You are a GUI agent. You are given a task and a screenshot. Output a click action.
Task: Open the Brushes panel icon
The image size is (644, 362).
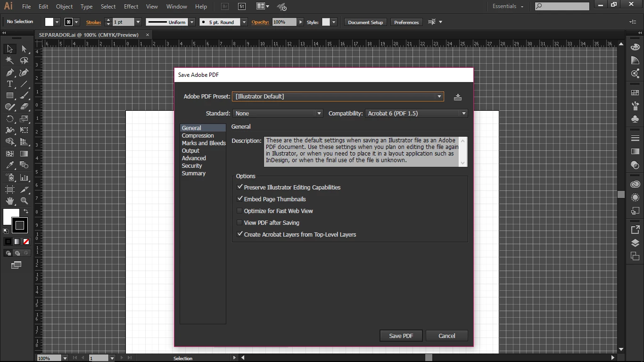coord(635,106)
